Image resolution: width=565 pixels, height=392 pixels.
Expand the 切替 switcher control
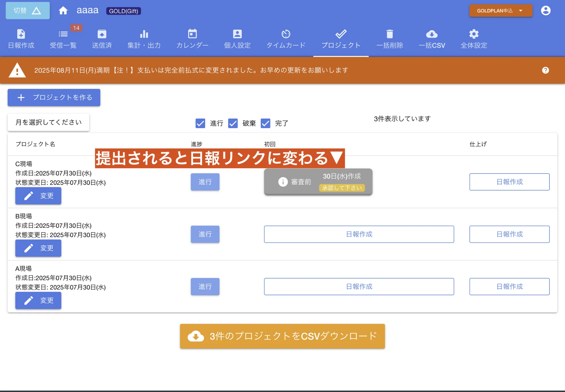pos(27,10)
